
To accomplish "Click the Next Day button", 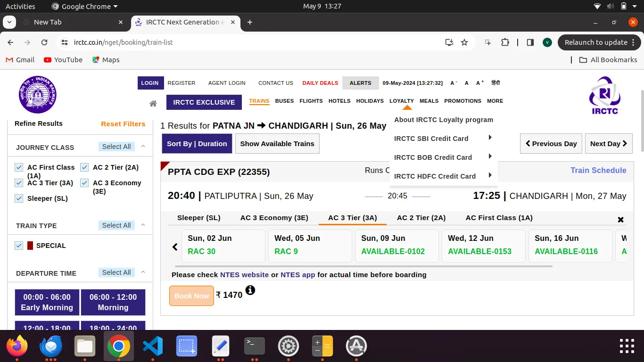I will coord(608,144).
